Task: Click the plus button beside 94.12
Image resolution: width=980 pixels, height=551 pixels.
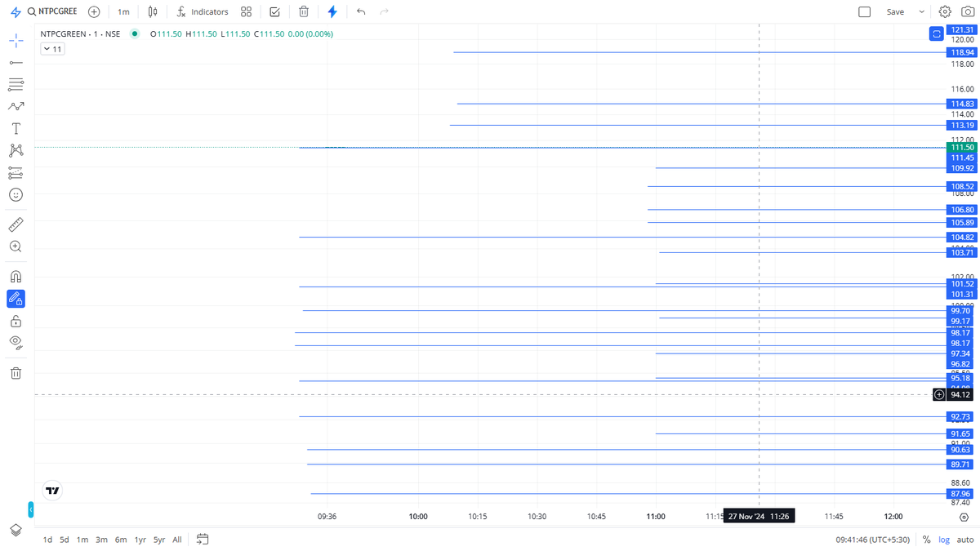Action: click(939, 394)
